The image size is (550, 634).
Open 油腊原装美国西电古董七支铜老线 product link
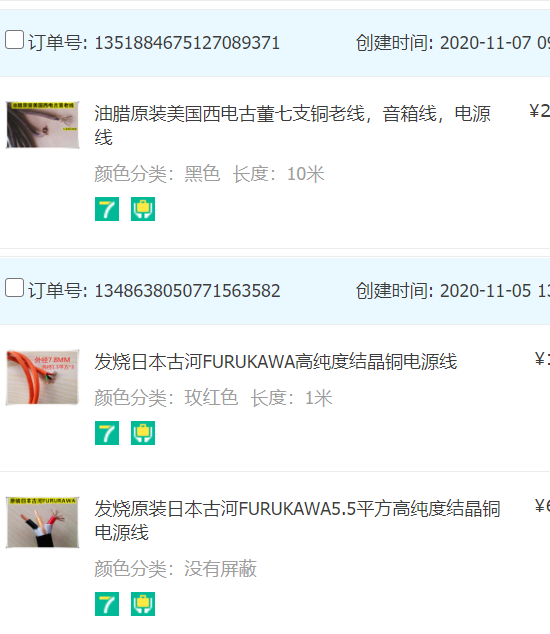292,125
